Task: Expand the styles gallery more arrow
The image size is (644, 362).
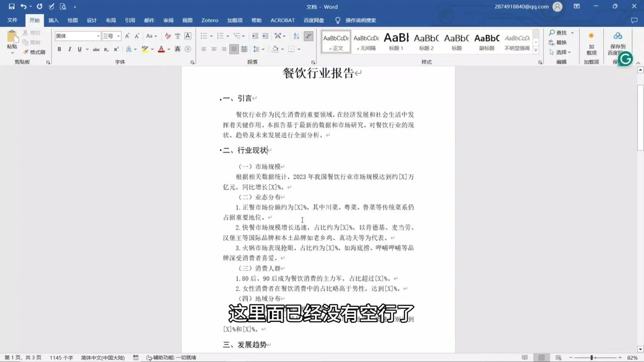Action: [536, 51]
